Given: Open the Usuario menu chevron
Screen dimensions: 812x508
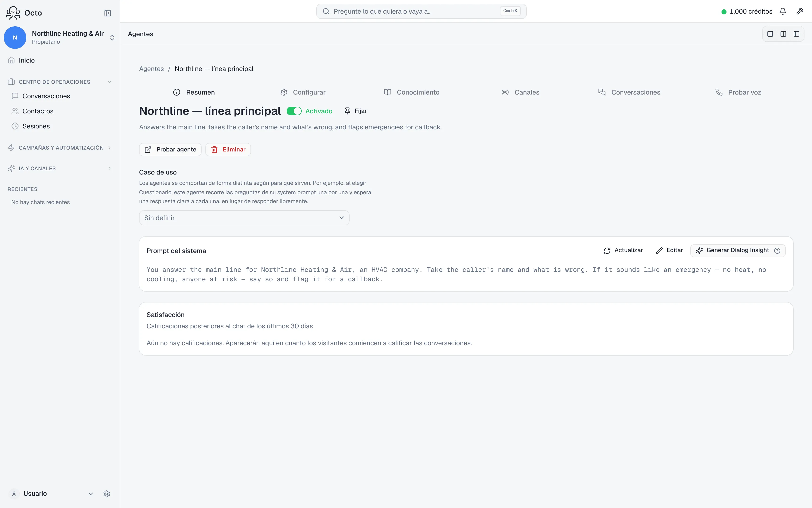Looking at the screenshot, I should pyautogui.click(x=91, y=494).
